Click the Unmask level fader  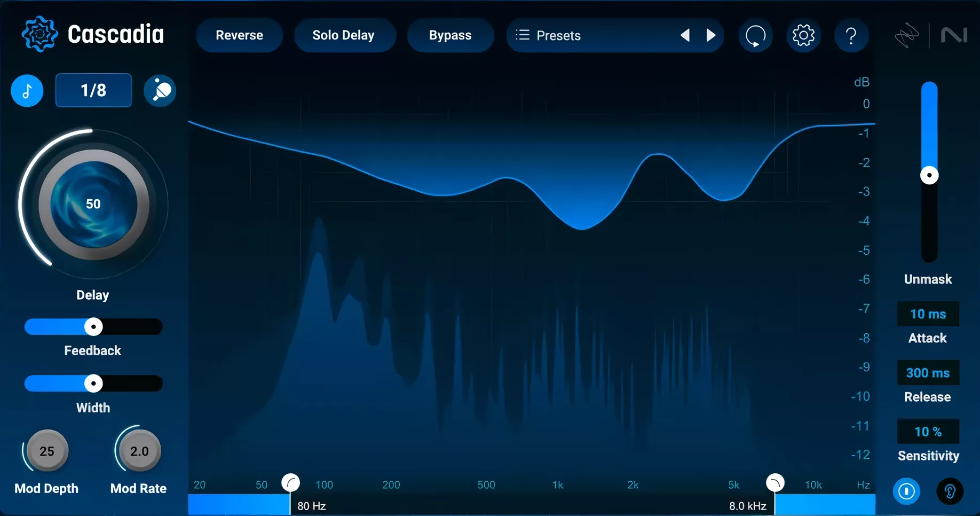point(929,175)
